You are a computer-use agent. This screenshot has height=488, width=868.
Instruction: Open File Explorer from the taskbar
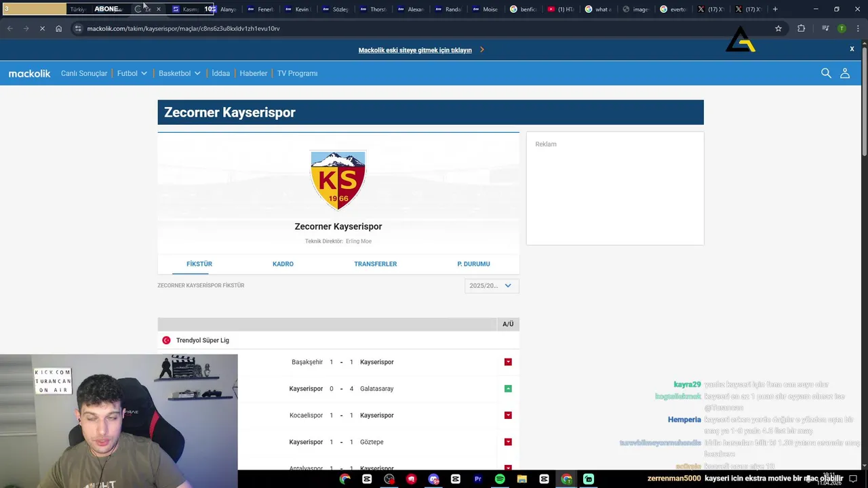click(522, 479)
